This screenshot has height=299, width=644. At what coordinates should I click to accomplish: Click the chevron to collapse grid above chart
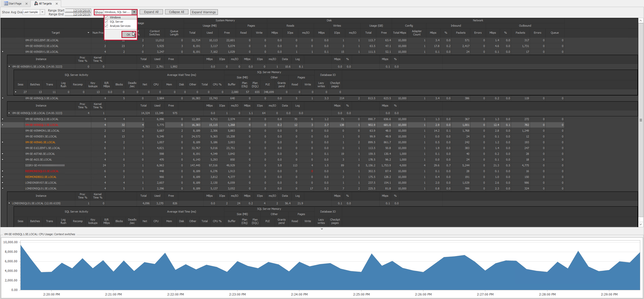[321, 229]
